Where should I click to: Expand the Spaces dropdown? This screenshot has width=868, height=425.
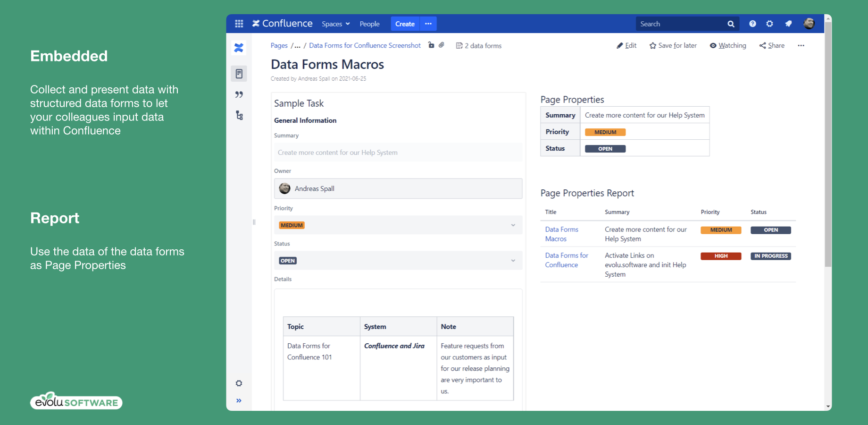335,24
